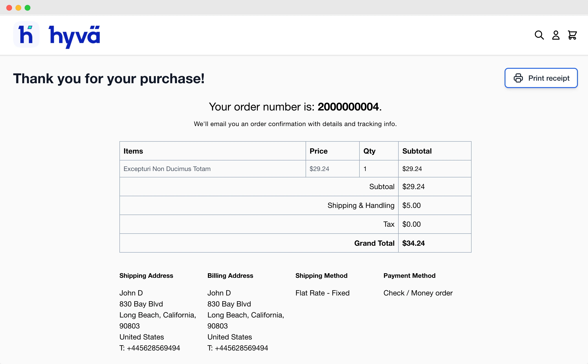Click the Shipping & Handling label
The width and height of the screenshot is (588, 364).
pyautogui.click(x=361, y=205)
